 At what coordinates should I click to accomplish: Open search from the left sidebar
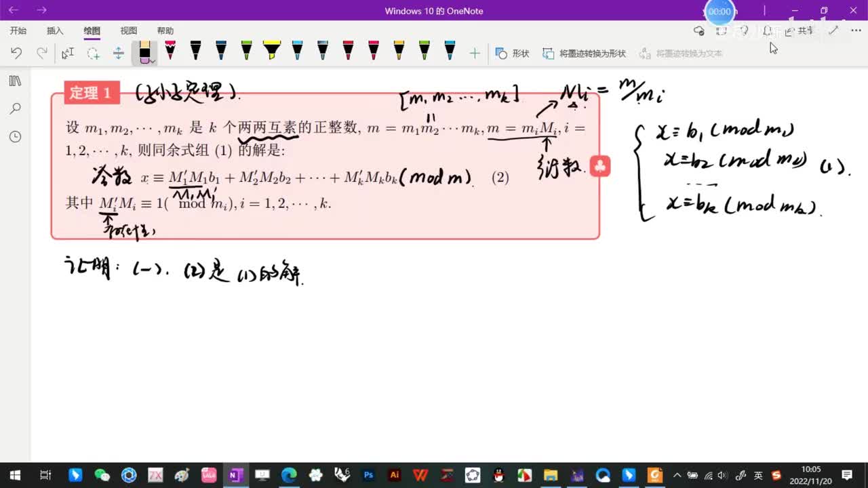(x=15, y=108)
